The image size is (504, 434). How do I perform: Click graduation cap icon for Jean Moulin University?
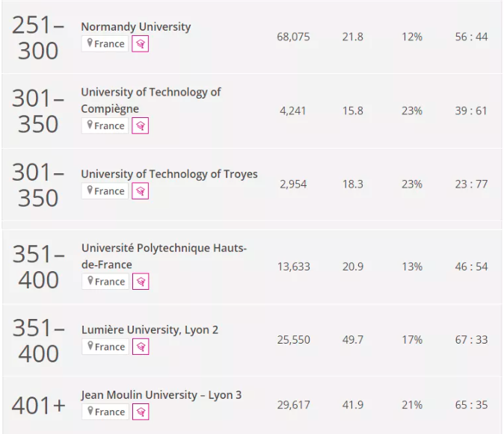point(141,412)
